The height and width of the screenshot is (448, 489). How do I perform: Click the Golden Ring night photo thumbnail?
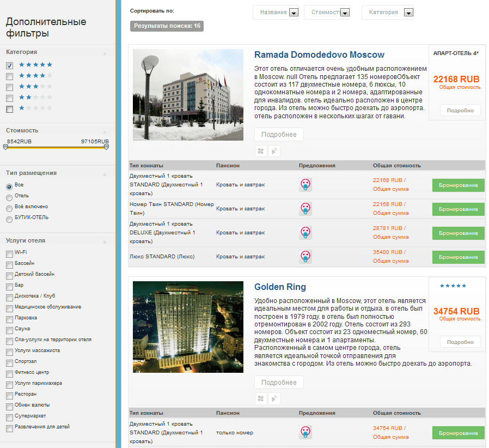[x=188, y=327]
